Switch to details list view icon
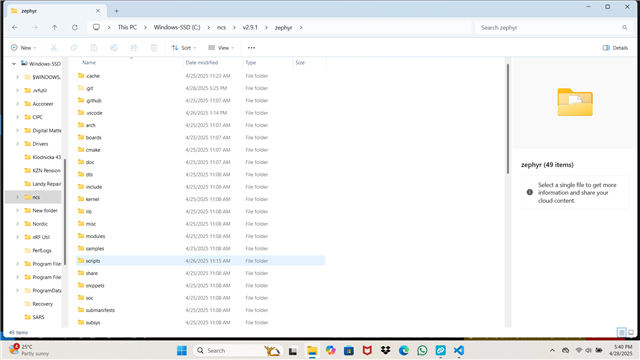This screenshot has width=640, height=360. pyautogui.click(x=621, y=332)
